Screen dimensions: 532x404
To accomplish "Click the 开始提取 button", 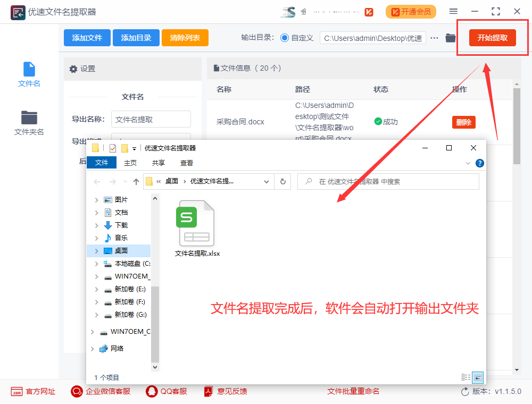I will pyautogui.click(x=492, y=38).
